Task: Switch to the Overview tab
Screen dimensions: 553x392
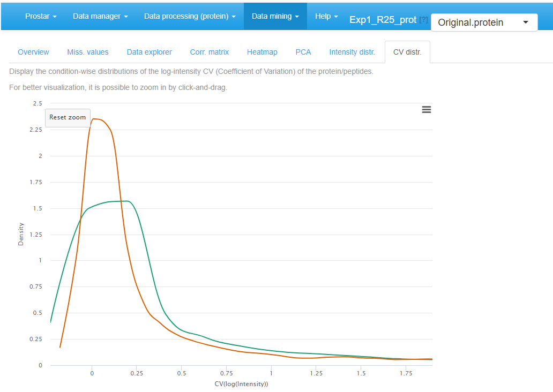Action: 33,52
